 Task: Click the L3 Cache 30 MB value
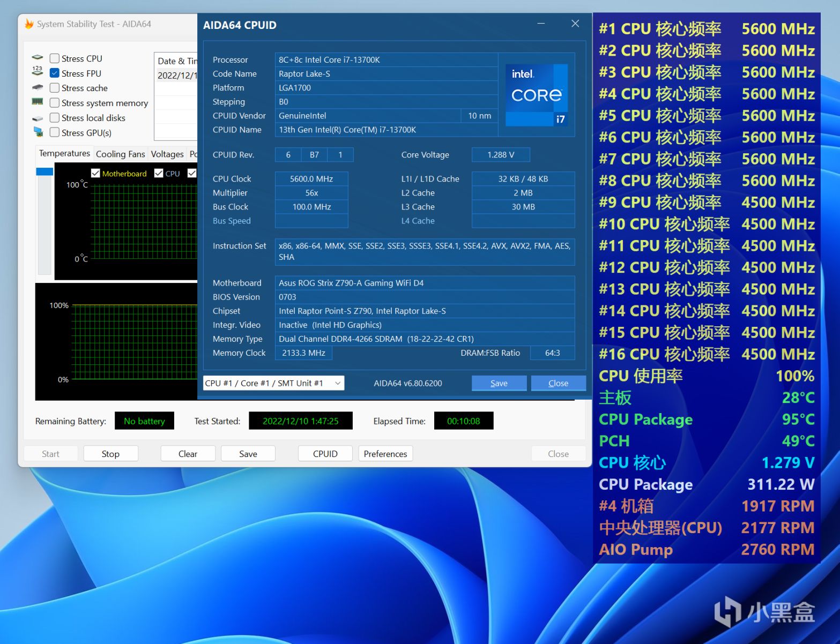coord(523,207)
